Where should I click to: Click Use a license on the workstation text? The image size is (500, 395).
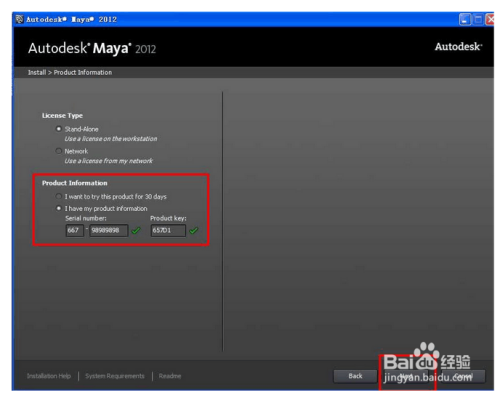(111, 139)
